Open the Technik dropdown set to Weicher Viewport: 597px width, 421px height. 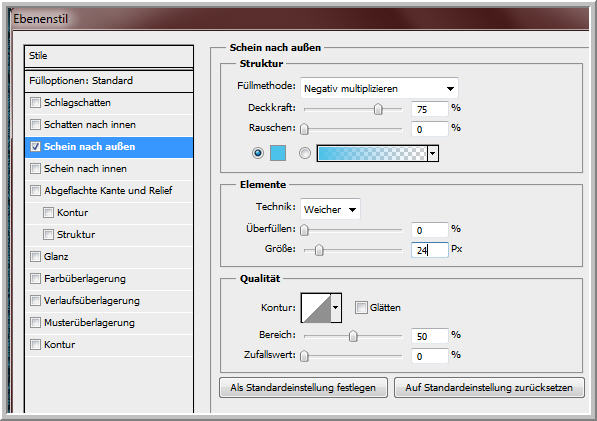coord(330,209)
